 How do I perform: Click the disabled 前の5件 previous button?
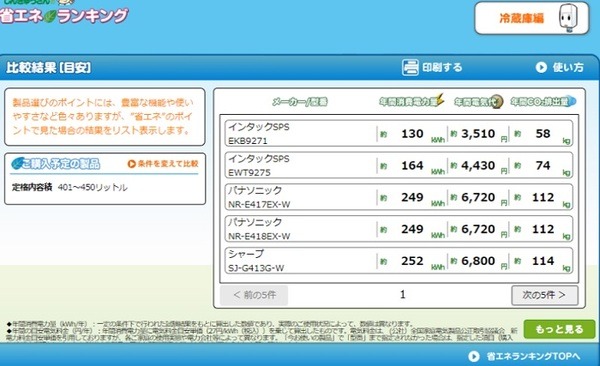point(254,295)
